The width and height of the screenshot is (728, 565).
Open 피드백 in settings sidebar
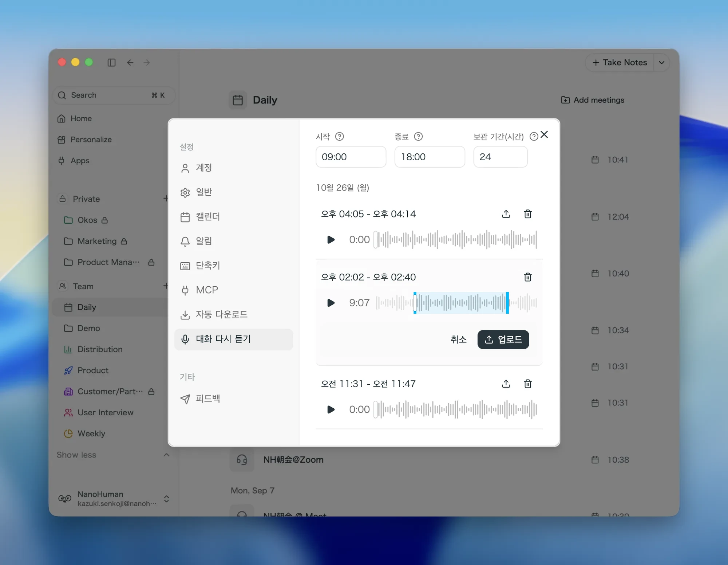[x=234, y=399]
